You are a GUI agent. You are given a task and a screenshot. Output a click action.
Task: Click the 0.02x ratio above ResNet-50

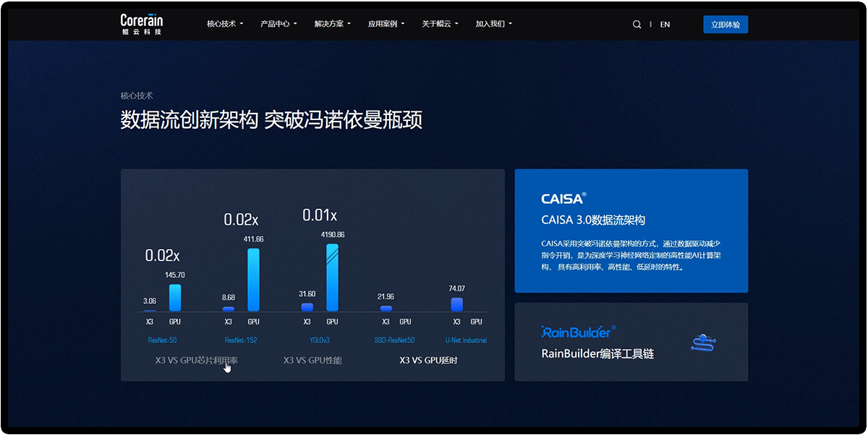(x=162, y=255)
